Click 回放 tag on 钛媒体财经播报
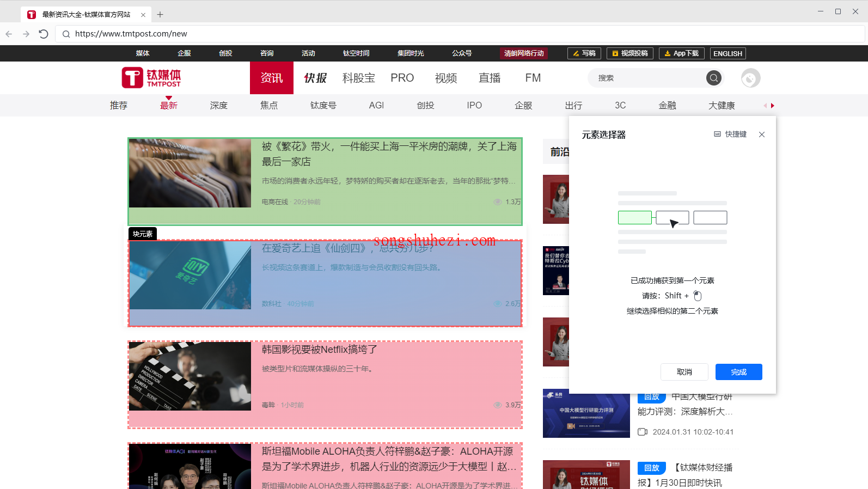 point(652,468)
